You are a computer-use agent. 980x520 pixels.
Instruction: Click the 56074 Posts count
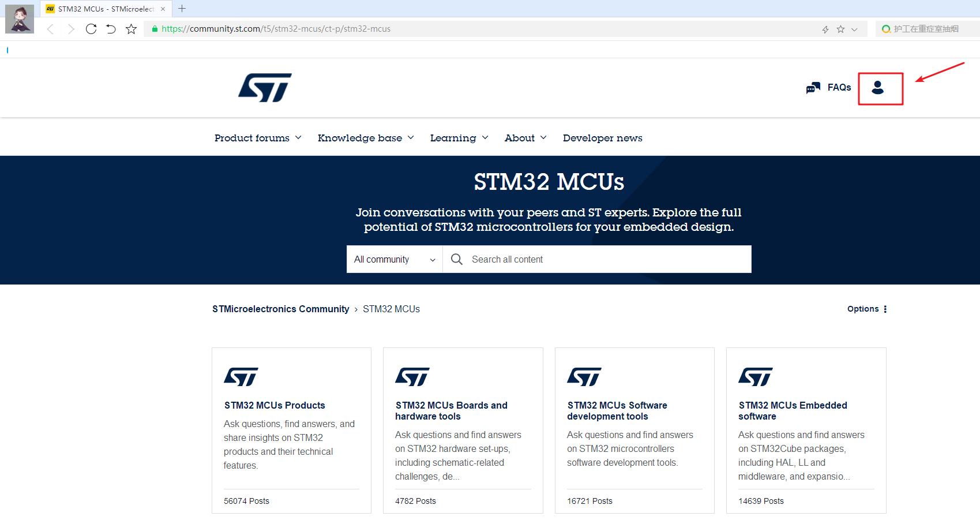coord(246,501)
